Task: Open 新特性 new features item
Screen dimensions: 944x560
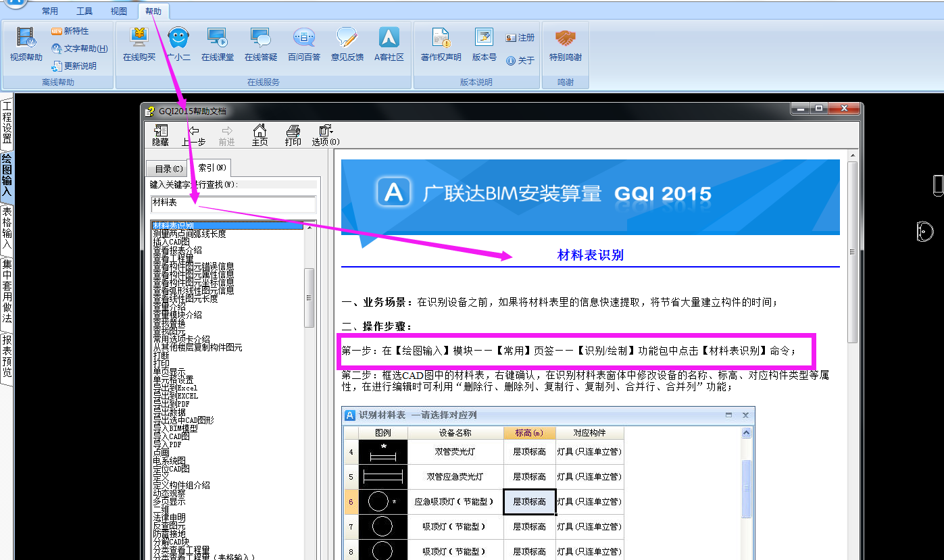Action: [x=70, y=31]
